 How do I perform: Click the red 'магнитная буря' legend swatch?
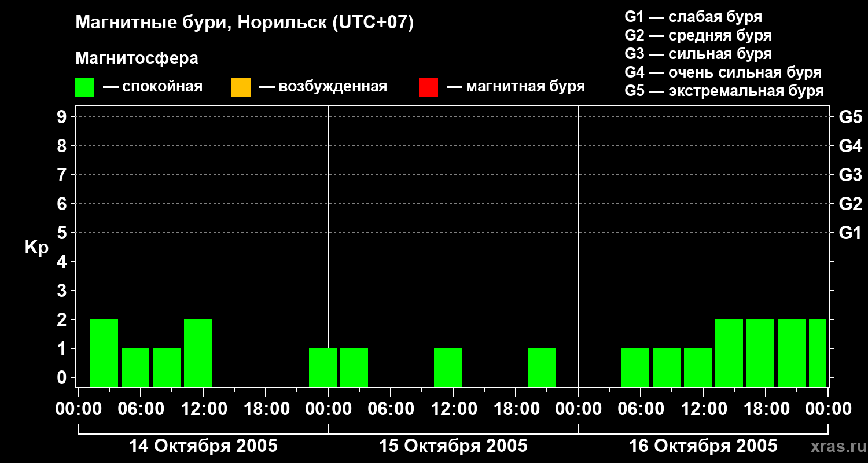(x=428, y=87)
